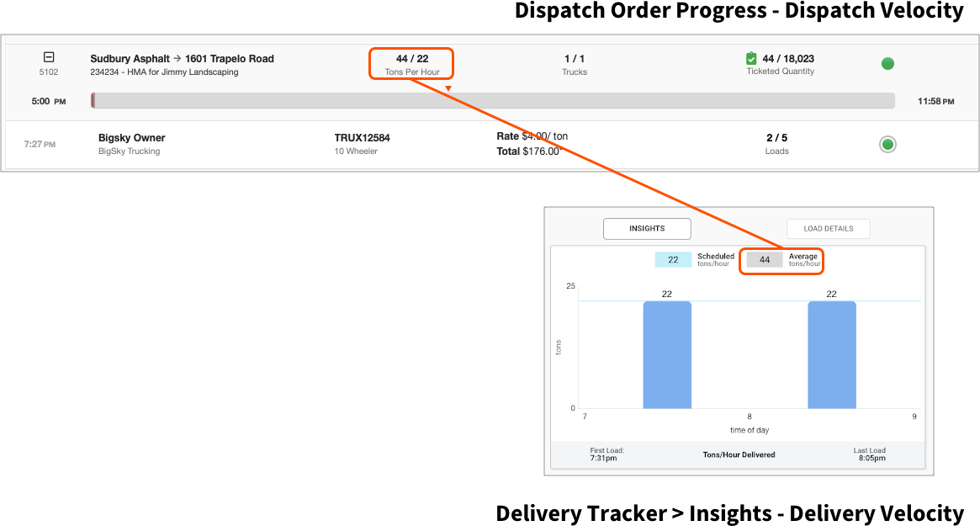The image size is (980, 526).
Task: Click the 10 Wheeler truck type
Action: click(x=357, y=151)
